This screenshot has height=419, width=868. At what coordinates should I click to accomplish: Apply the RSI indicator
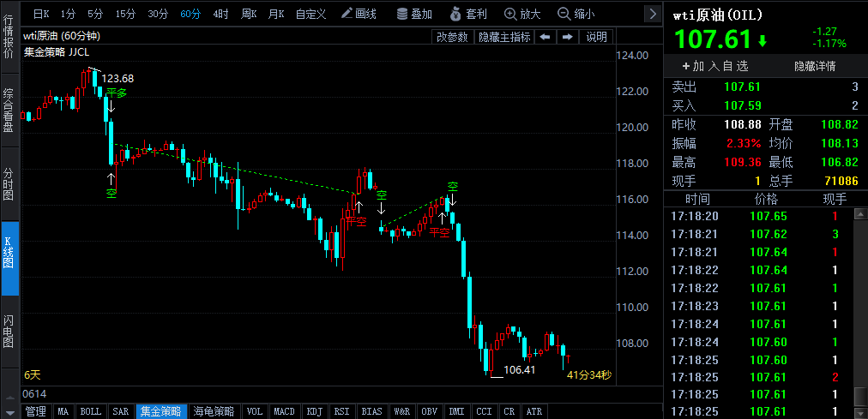click(341, 411)
